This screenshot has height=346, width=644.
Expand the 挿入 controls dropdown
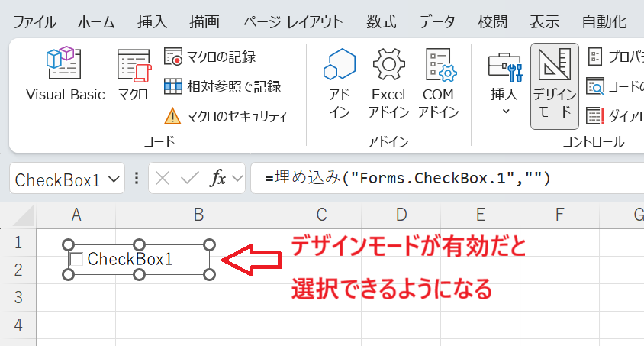[x=504, y=84]
